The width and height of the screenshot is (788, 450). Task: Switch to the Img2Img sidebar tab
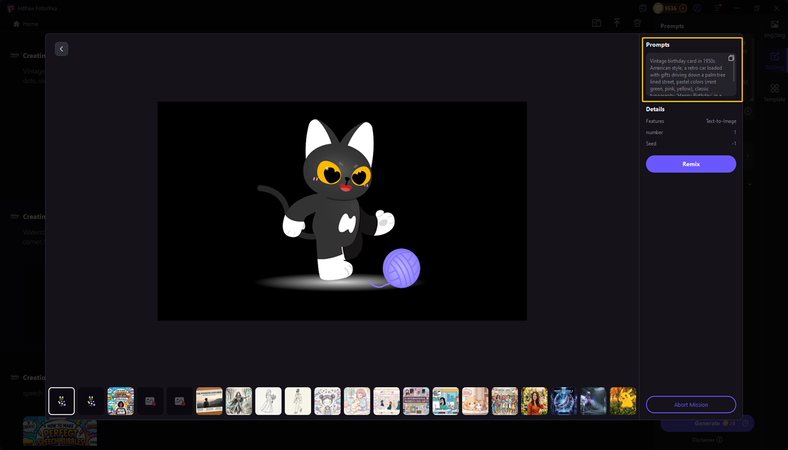pos(774,29)
